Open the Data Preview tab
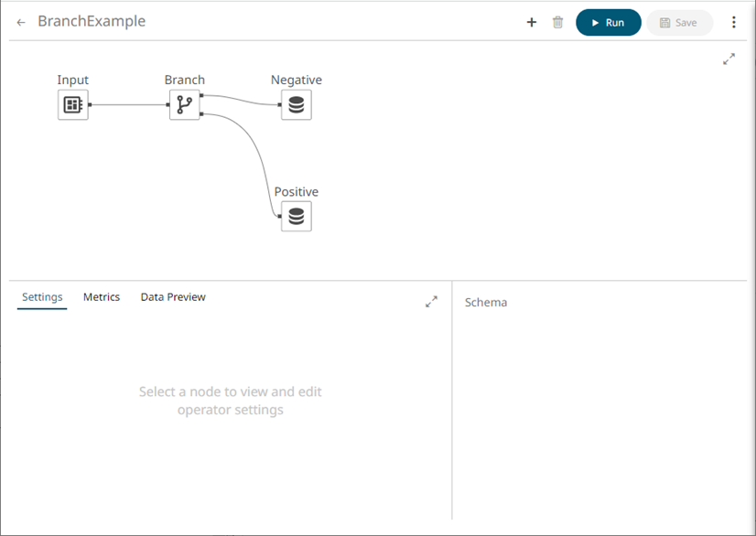Screen dimensions: 756x536 [x=172, y=296]
